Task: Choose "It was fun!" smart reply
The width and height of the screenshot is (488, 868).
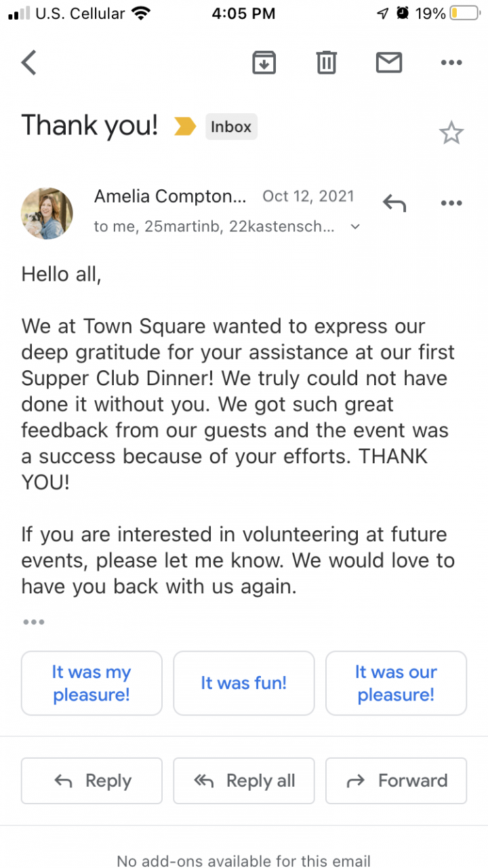Action: click(x=244, y=683)
